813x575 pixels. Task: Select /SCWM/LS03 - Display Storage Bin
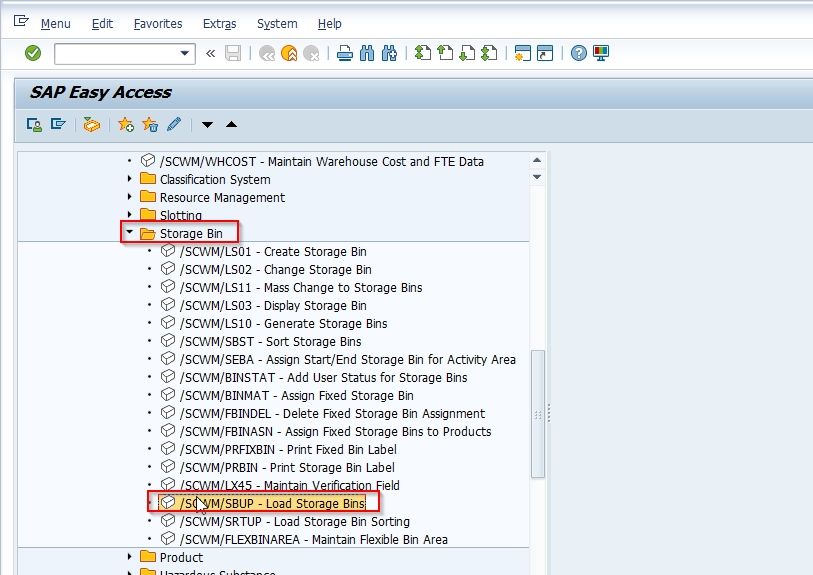click(273, 305)
